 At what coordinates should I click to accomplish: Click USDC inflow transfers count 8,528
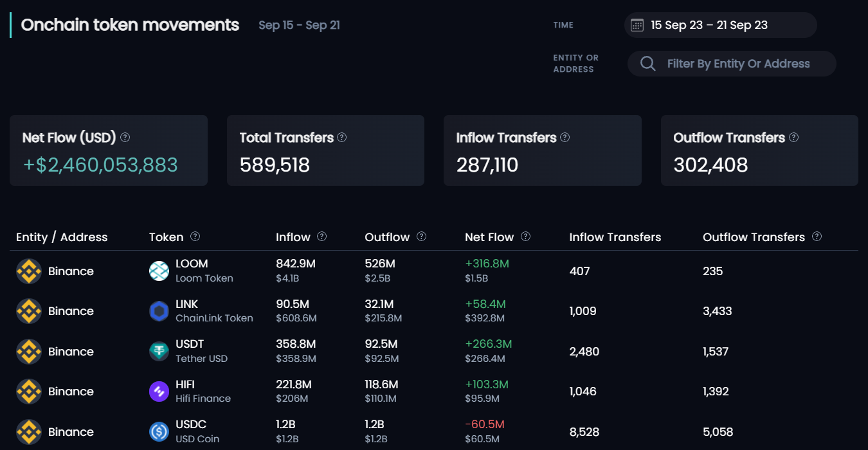point(584,432)
